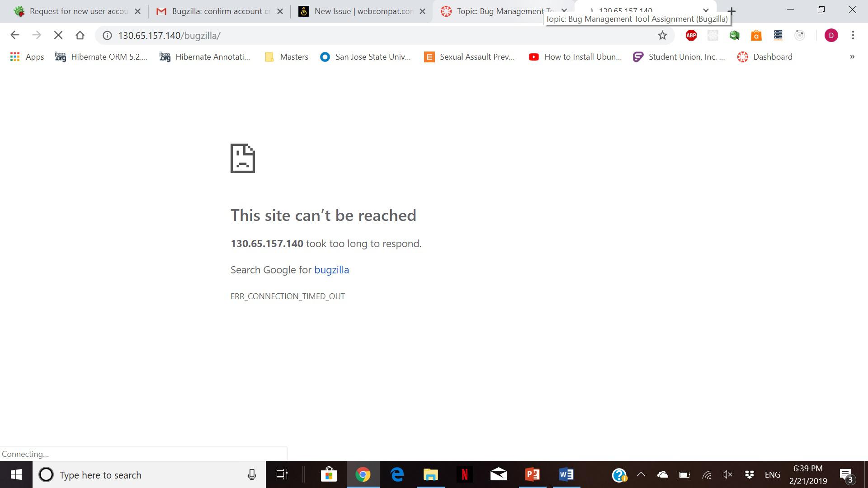Click the Netflix icon in taskbar

click(464, 474)
